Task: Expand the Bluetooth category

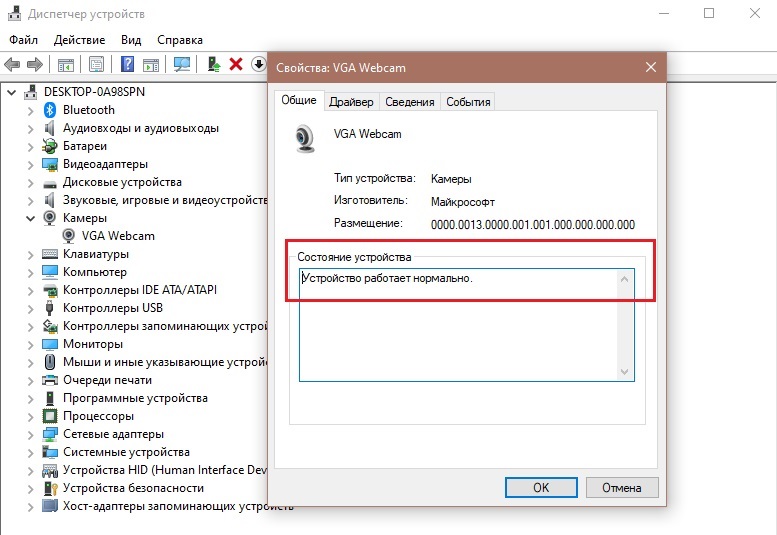Action: [x=31, y=110]
